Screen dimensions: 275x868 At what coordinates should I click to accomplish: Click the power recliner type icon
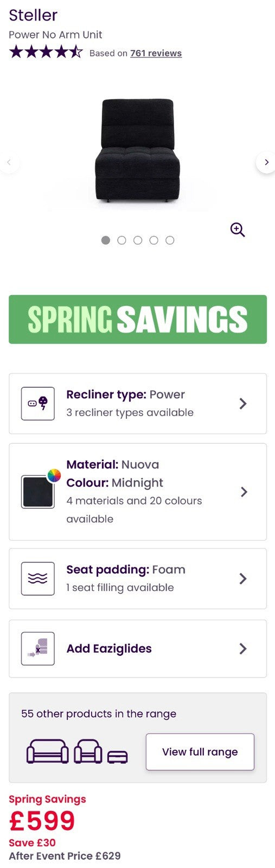38,404
